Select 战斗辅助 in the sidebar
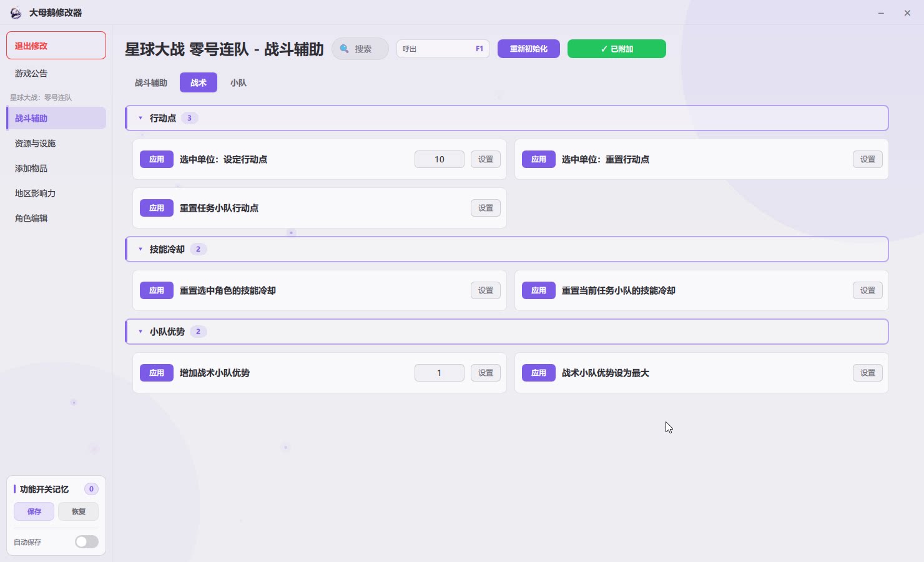The image size is (924, 562). point(56,118)
